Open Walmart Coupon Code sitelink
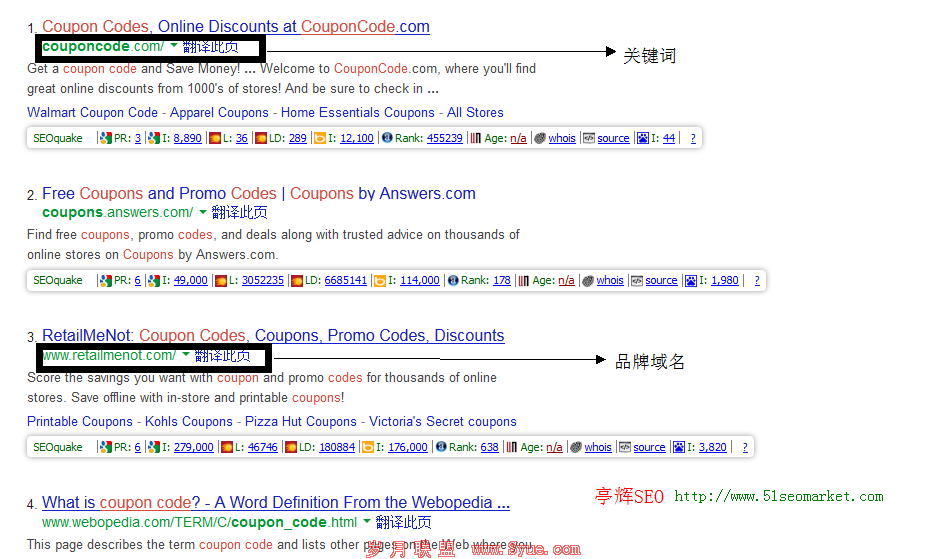 pyautogui.click(x=92, y=113)
